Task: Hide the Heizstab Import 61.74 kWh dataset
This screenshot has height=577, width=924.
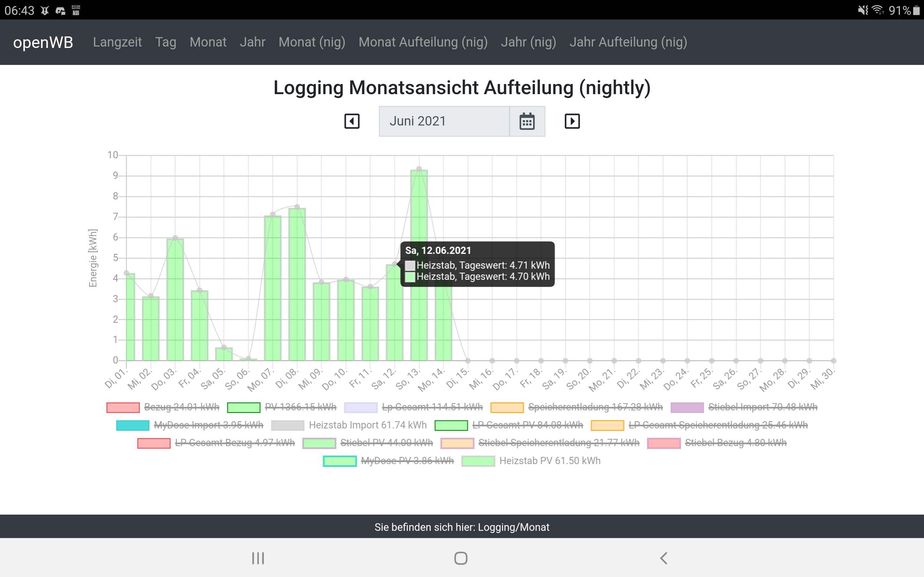Action: pyautogui.click(x=367, y=425)
